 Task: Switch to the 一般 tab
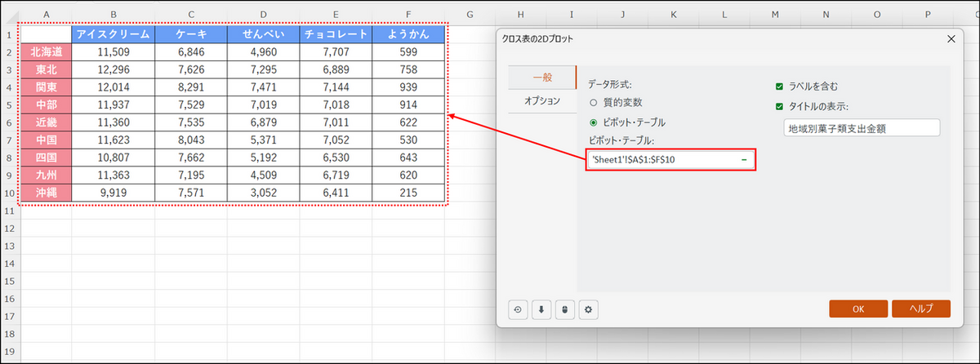pyautogui.click(x=542, y=78)
